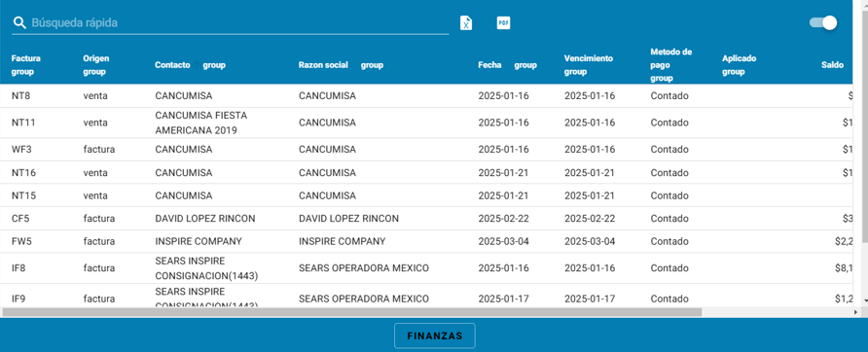Group rows under the Factura column
Viewport: 868px width, 352px height.
22,72
